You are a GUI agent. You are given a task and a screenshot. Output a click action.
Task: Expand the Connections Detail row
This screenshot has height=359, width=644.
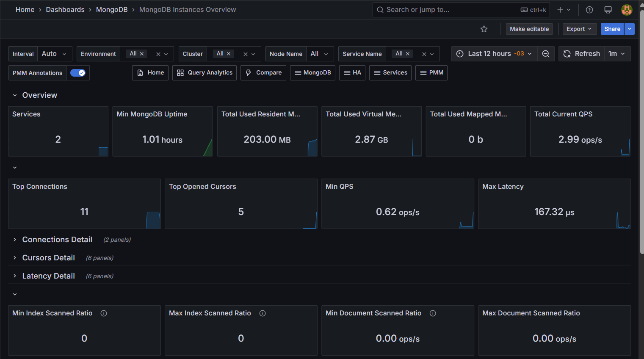click(57, 240)
